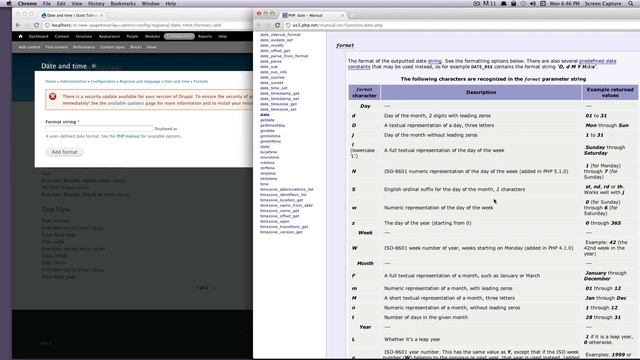
Task: Open Reports in Drupal admin toolbar
Action: pos(205,36)
